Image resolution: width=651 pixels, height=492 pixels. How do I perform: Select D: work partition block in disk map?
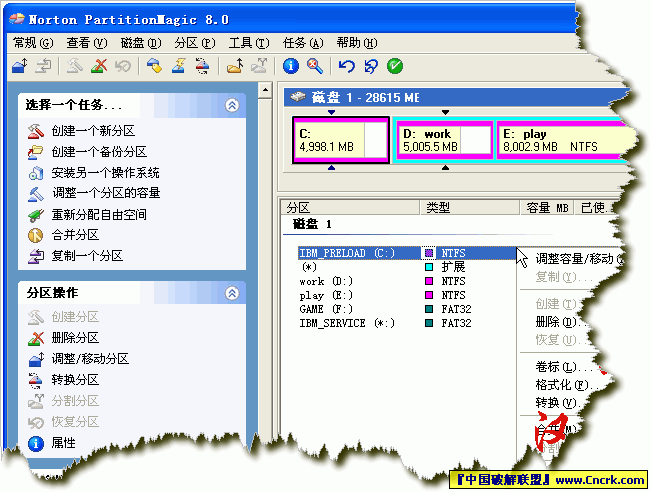[x=445, y=140]
